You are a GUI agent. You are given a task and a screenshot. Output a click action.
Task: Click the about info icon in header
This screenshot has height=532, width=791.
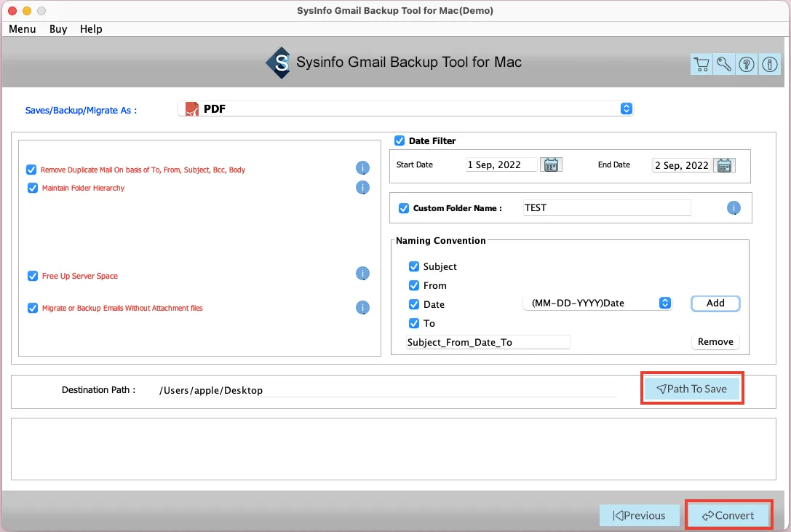pos(769,64)
